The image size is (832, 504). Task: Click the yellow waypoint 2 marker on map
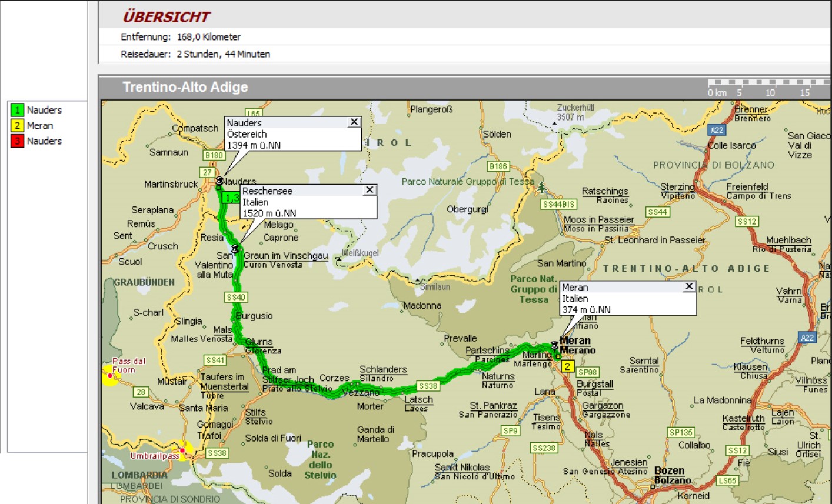coord(567,366)
